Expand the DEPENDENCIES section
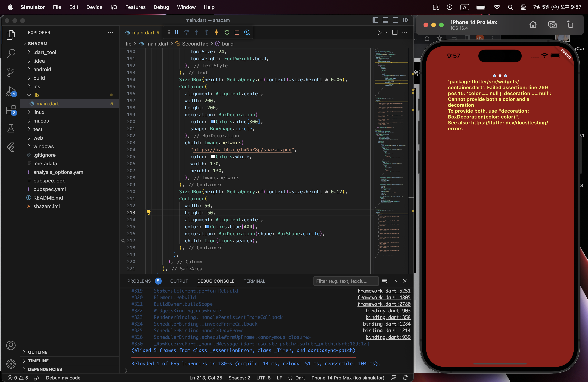This screenshot has width=588, height=382. click(70, 369)
